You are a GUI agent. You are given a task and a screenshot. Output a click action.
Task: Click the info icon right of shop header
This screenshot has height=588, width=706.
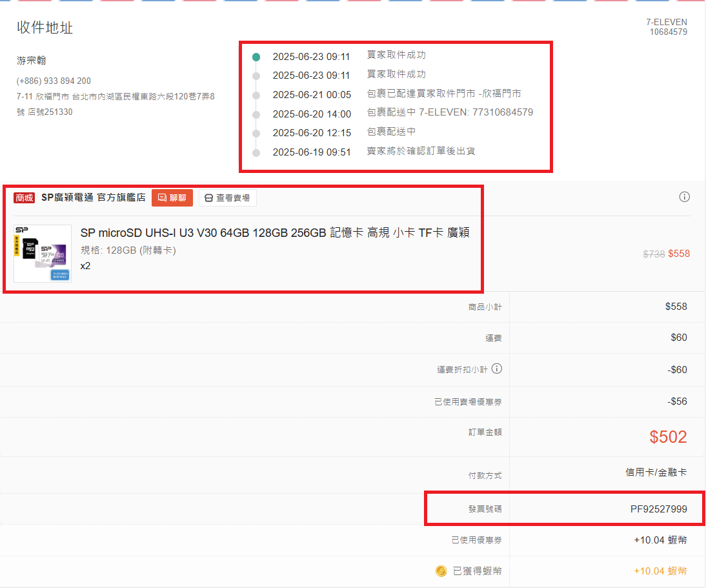pos(685,197)
